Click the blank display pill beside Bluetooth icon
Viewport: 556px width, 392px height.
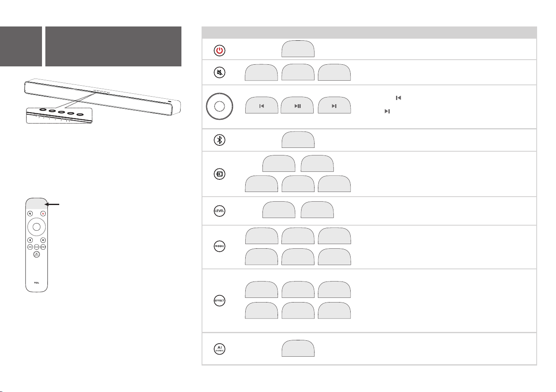(298, 139)
